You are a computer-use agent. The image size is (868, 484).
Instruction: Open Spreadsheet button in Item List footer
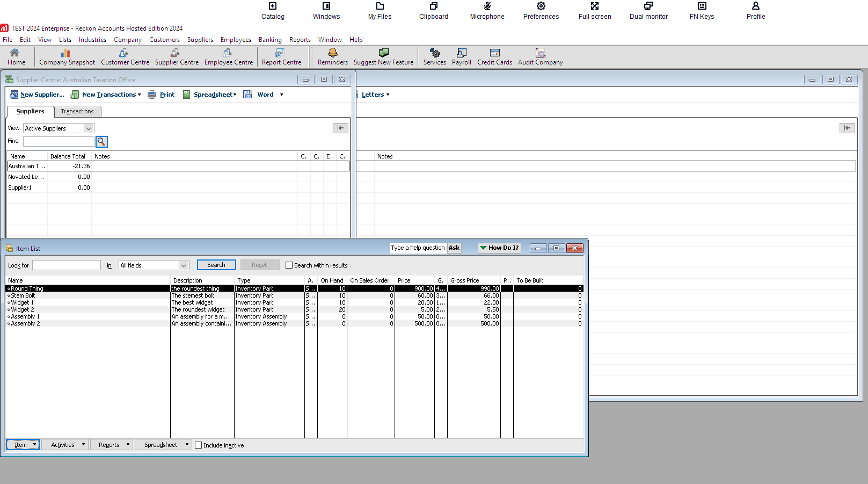pyautogui.click(x=163, y=445)
